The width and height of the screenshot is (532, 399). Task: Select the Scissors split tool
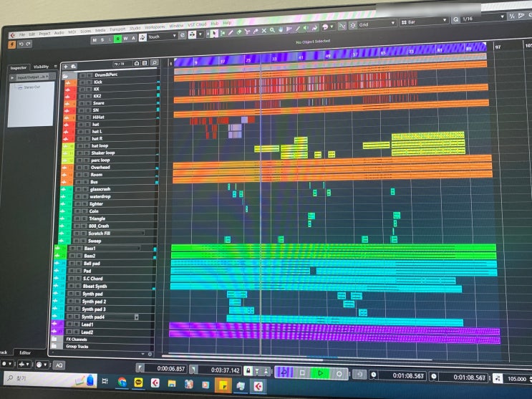247,32
